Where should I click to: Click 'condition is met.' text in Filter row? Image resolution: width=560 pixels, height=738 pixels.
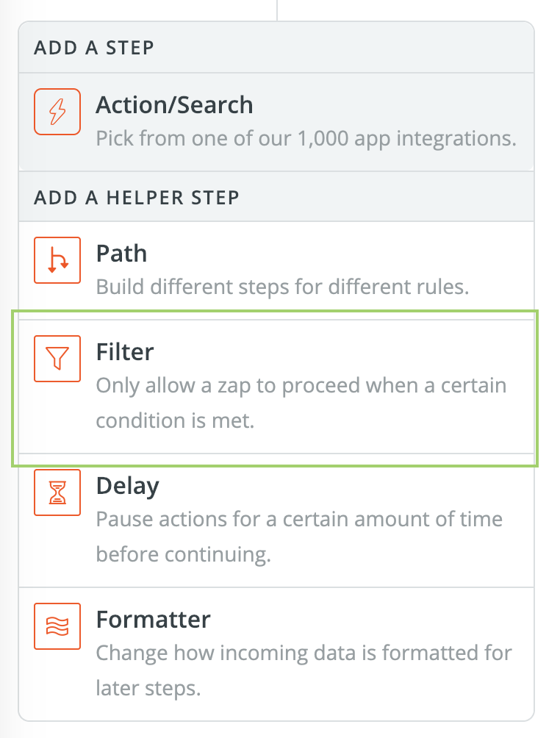point(175,420)
